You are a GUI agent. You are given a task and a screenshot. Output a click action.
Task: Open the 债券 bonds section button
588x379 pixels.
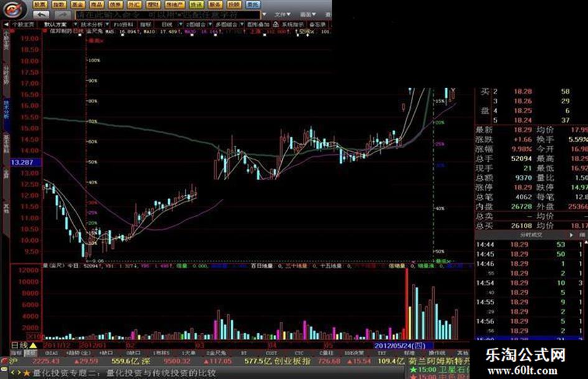pos(115,4)
